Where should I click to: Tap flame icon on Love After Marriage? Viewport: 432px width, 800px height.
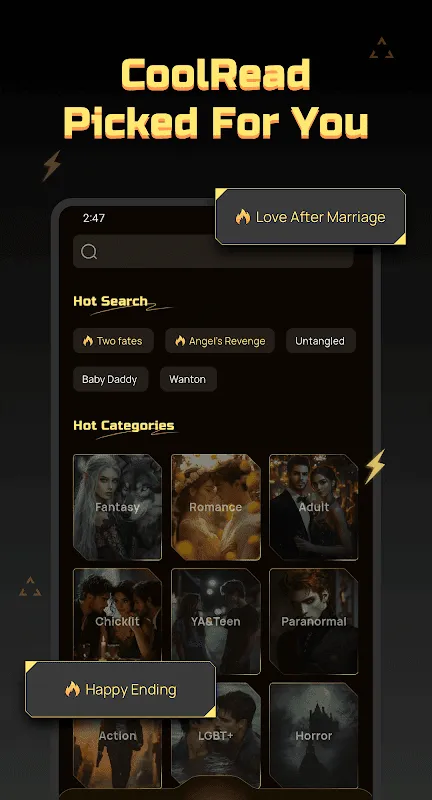(243, 217)
